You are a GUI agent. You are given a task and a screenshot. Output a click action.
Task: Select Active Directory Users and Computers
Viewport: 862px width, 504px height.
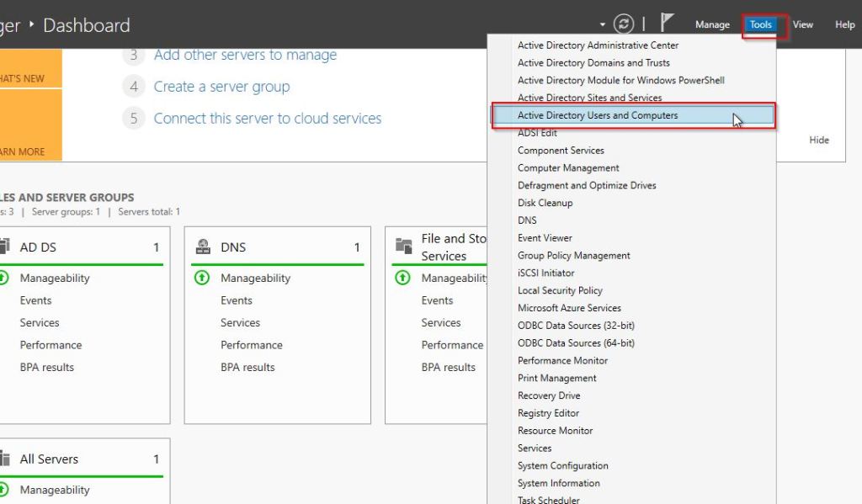pyautogui.click(x=632, y=115)
